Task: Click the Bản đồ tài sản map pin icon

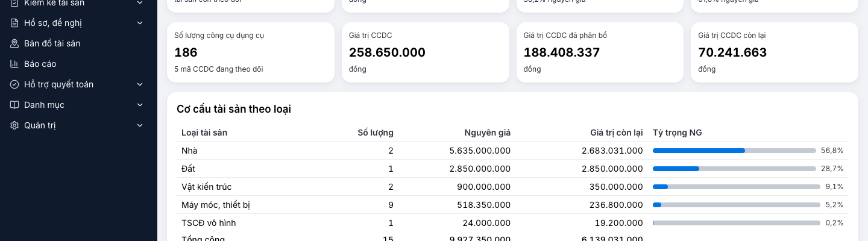Action: pyautogui.click(x=14, y=43)
